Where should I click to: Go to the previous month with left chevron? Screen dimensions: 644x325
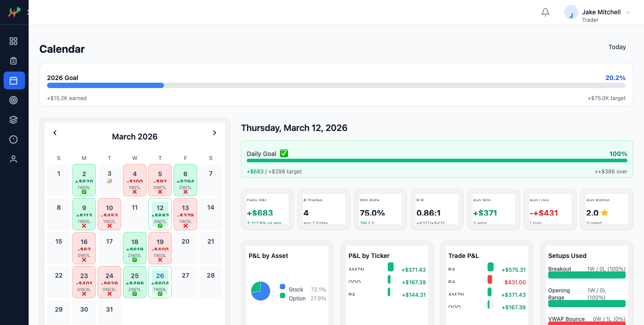pos(55,133)
